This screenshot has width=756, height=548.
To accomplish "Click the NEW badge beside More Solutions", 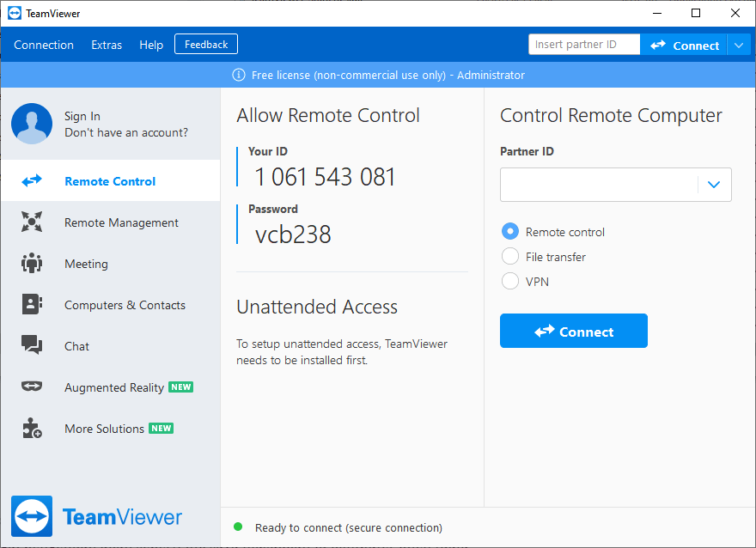I will coord(161,428).
